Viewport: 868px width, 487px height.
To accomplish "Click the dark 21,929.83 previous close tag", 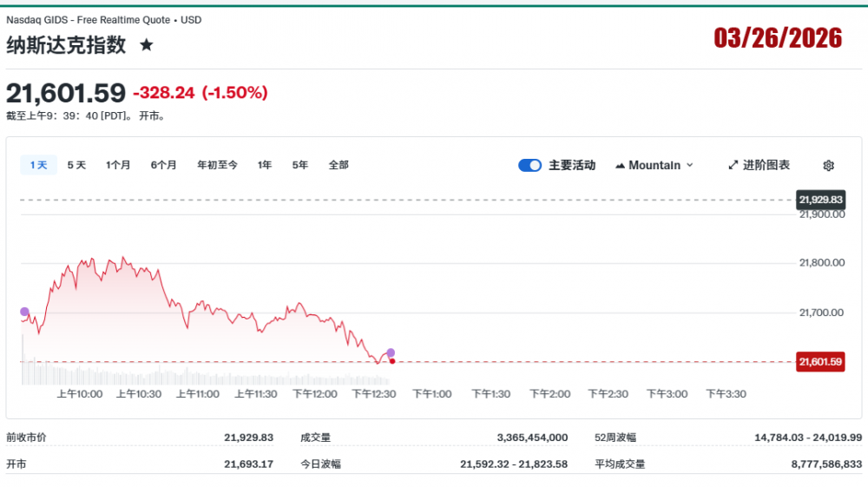I will point(820,200).
